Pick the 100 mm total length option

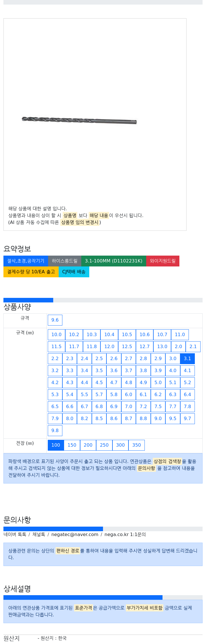tap(56, 445)
